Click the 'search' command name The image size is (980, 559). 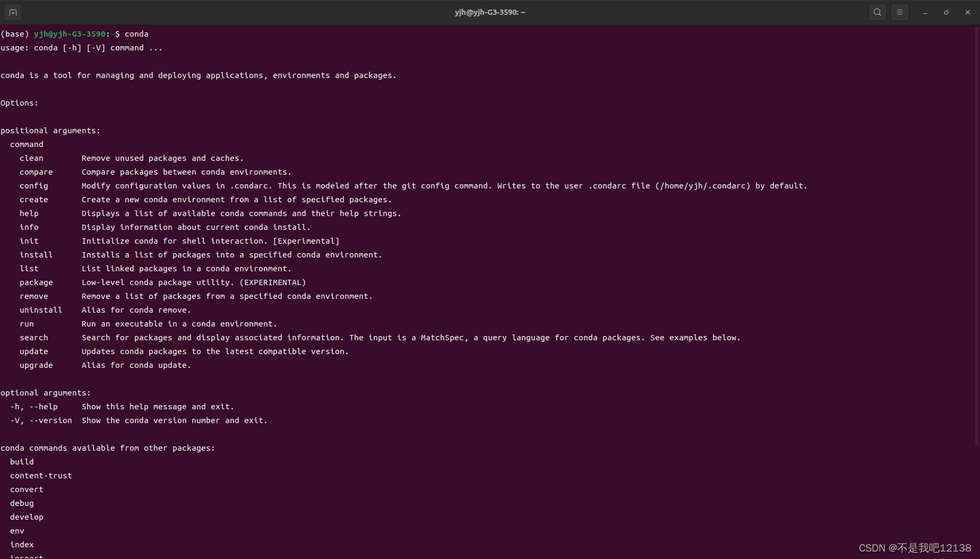click(x=34, y=338)
